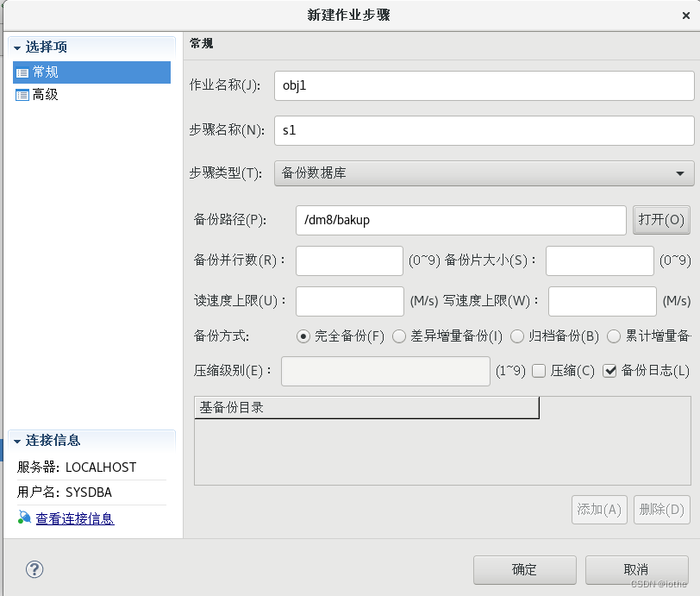
Task: Select the 累计增量备份 radio button
Action: click(614, 336)
